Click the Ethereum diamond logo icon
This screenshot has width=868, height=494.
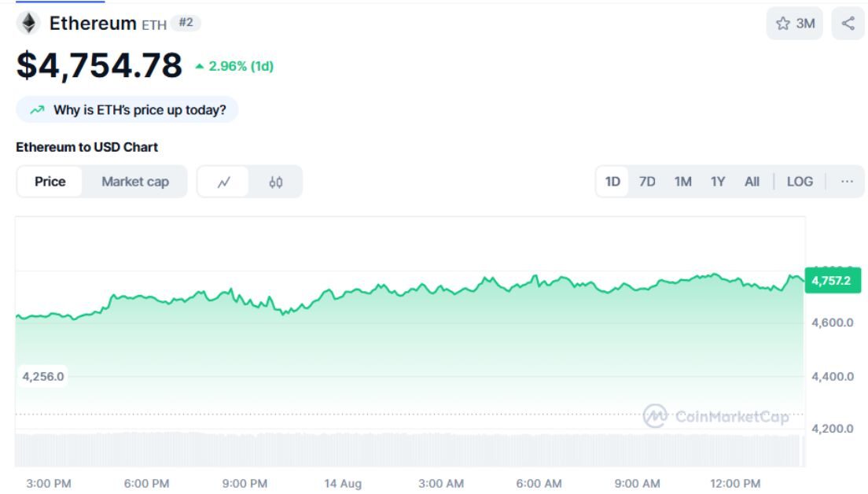(28, 24)
